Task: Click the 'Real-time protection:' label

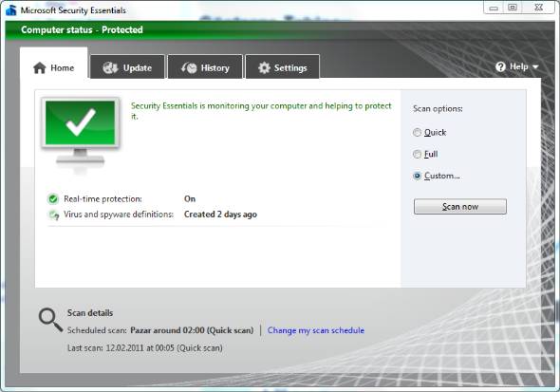Action: point(103,199)
